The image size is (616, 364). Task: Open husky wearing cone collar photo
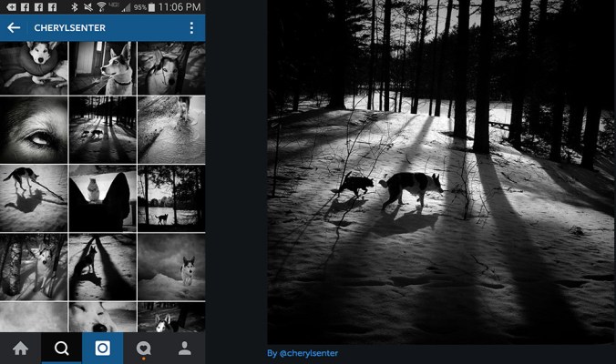pos(34,67)
